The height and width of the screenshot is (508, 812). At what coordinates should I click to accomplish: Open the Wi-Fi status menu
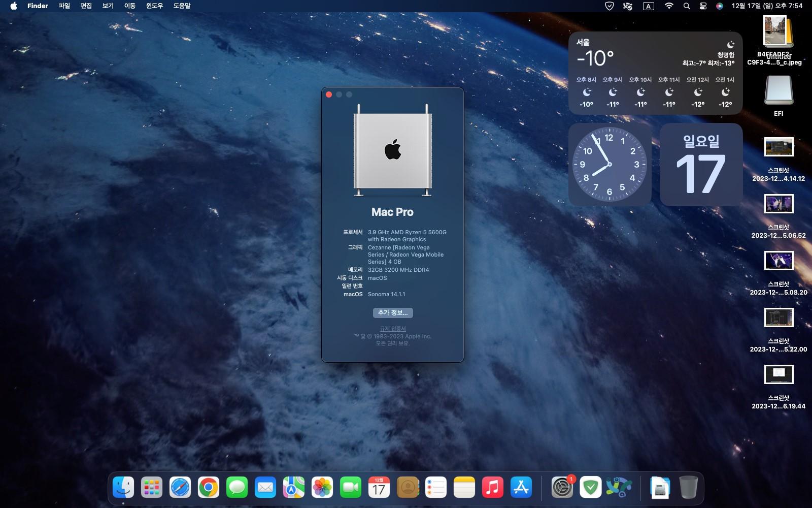[x=669, y=6]
